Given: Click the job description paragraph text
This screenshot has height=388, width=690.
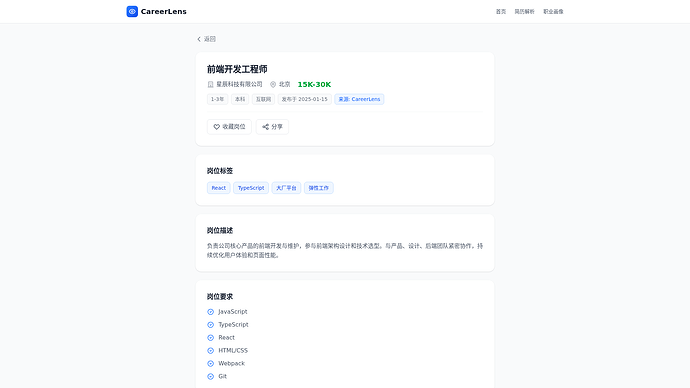Looking at the screenshot, I should pyautogui.click(x=345, y=250).
